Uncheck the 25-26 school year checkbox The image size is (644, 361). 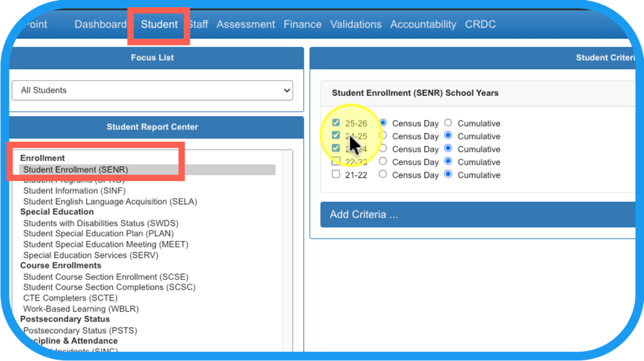tap(336, 123)
